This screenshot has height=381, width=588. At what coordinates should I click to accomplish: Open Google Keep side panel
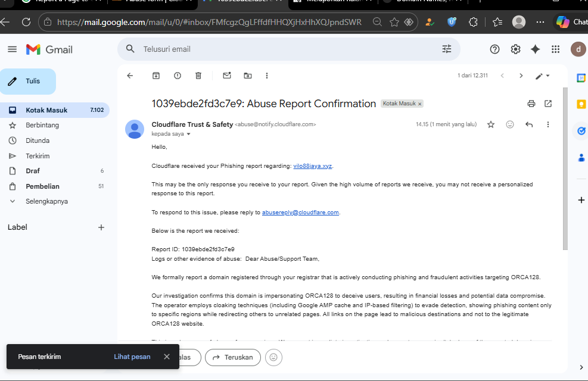point(581,105)
